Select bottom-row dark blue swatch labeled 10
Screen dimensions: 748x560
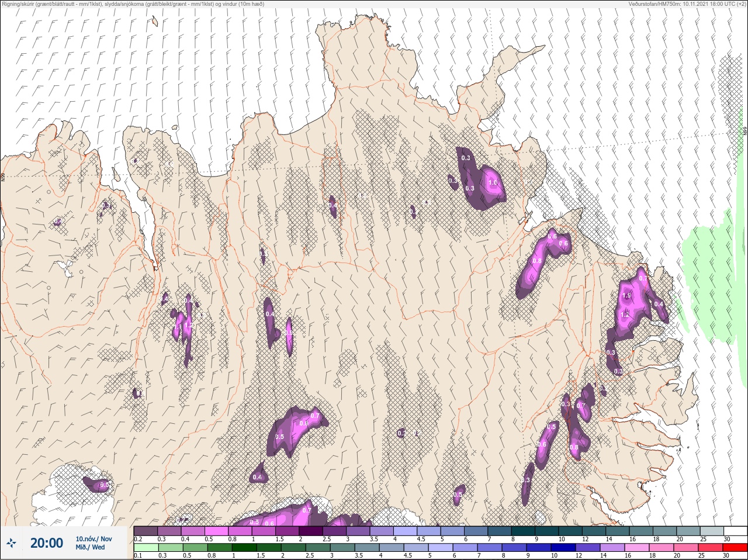pyautogui.click(x=563, y=548)
